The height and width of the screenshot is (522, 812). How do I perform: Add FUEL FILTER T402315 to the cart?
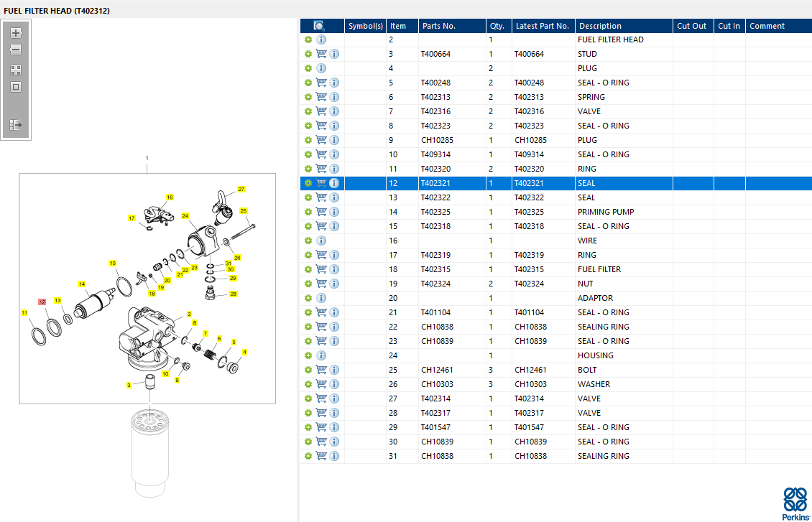click(321, 269)
